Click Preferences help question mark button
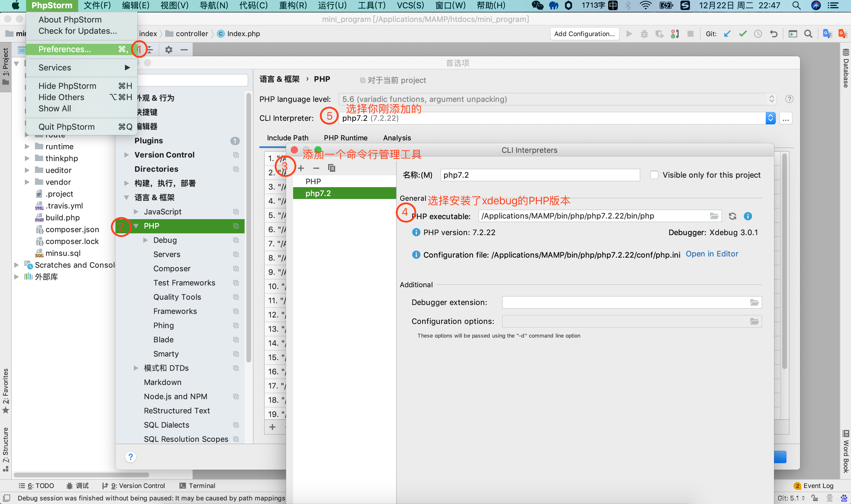Screen dimensions: 851x504 click(x=130, y=457)
